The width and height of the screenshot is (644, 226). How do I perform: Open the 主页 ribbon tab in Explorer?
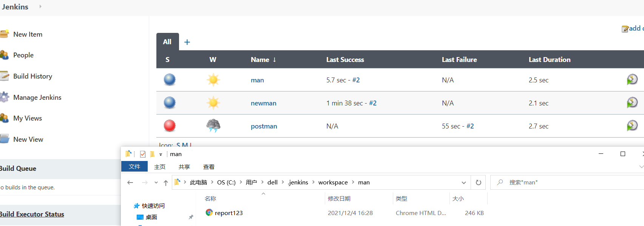160,167
